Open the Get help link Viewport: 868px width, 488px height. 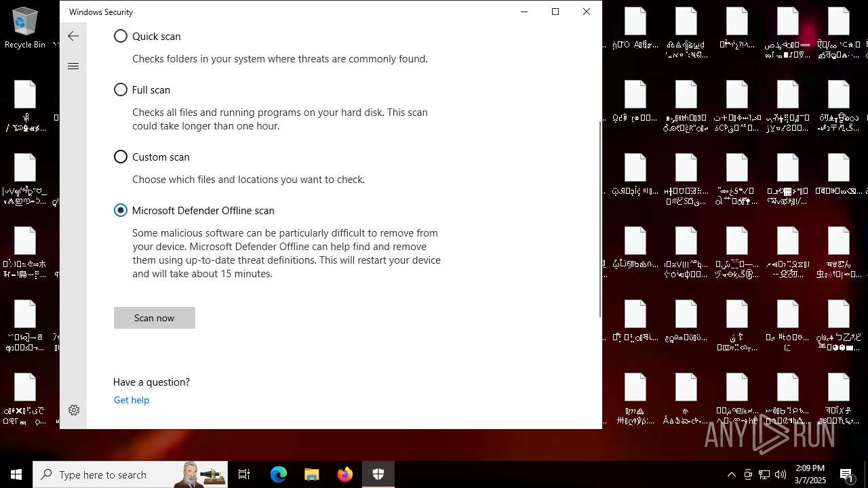click(132, 400)
